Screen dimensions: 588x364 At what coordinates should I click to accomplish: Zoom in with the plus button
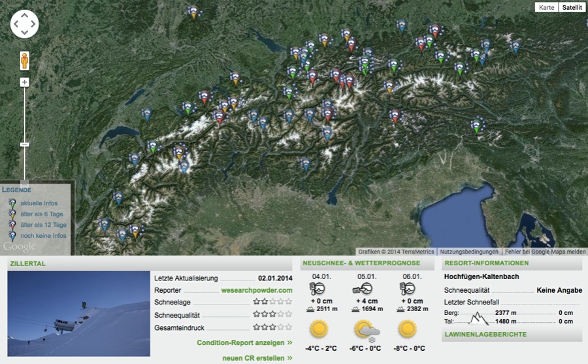coord(25,82)
